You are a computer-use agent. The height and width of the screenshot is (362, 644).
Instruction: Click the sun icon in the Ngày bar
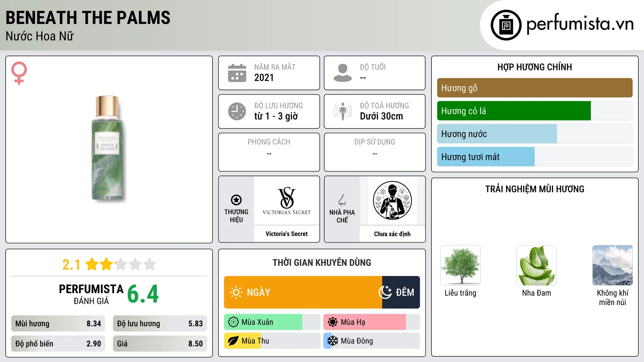[236, 292]
